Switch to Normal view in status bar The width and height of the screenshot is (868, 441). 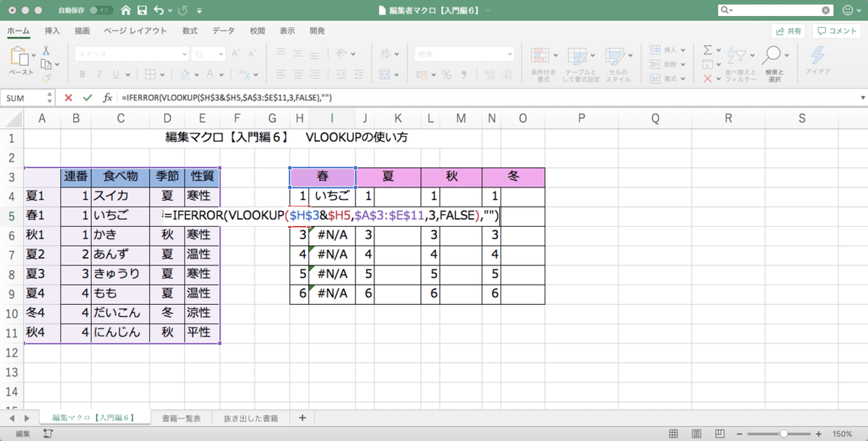(674, 434)
